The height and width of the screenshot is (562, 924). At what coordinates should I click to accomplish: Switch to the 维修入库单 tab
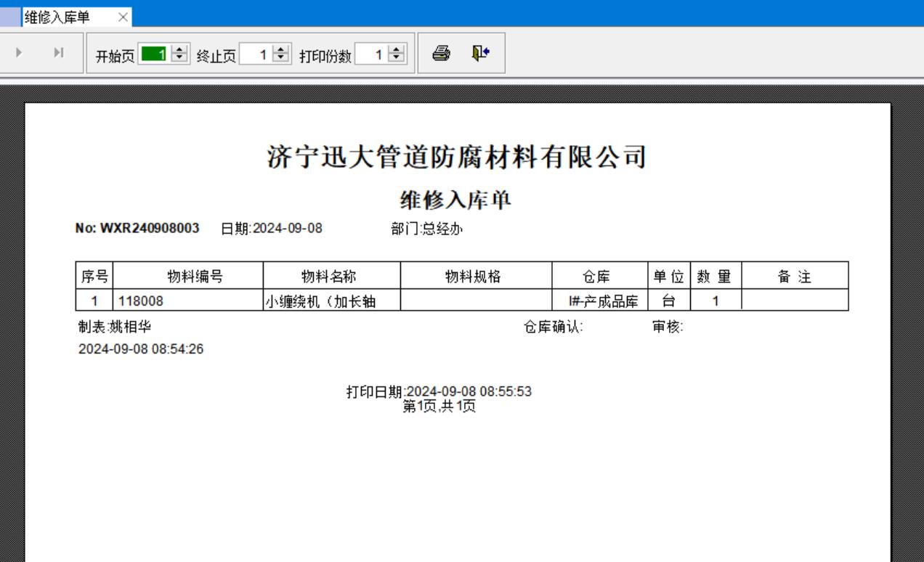coord(58,16)
